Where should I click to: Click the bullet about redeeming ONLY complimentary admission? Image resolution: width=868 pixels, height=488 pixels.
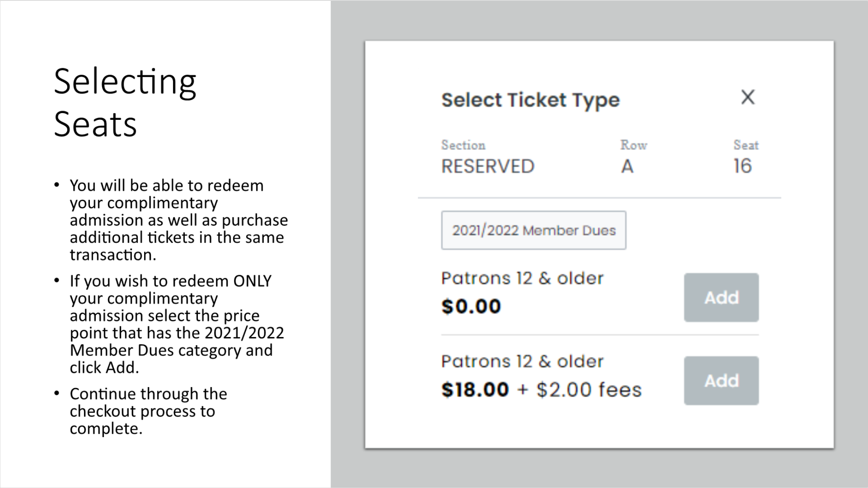[x=176, y=324]
